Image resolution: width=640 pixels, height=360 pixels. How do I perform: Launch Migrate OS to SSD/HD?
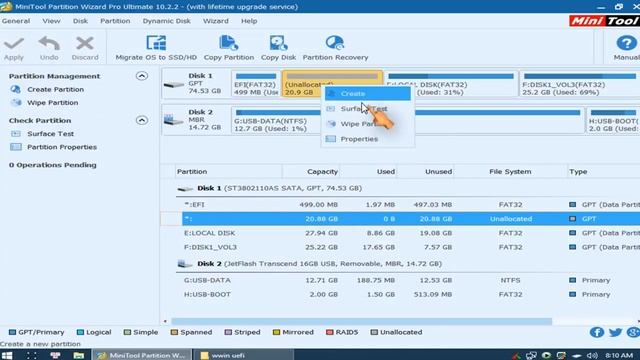pyautogui.click(x=156, y=48)
